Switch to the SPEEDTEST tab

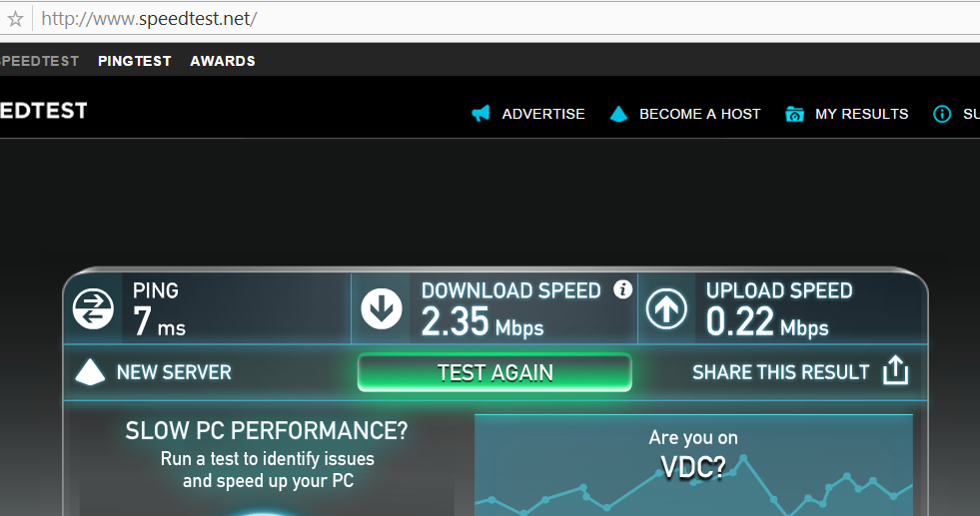coord(39,61)
